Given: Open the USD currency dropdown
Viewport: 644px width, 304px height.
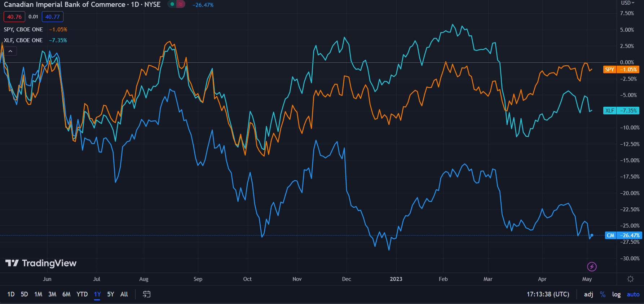Looking at the screenshot, I should [628, 3].
